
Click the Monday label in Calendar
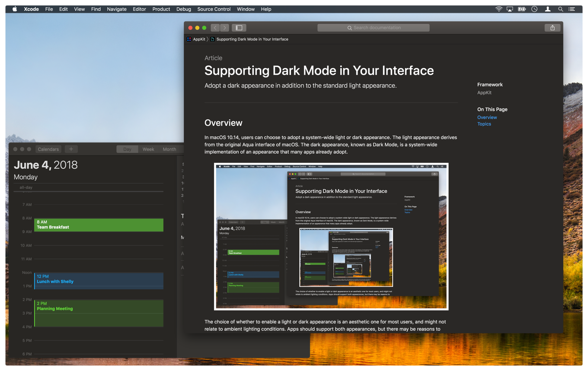coord(26,177)
